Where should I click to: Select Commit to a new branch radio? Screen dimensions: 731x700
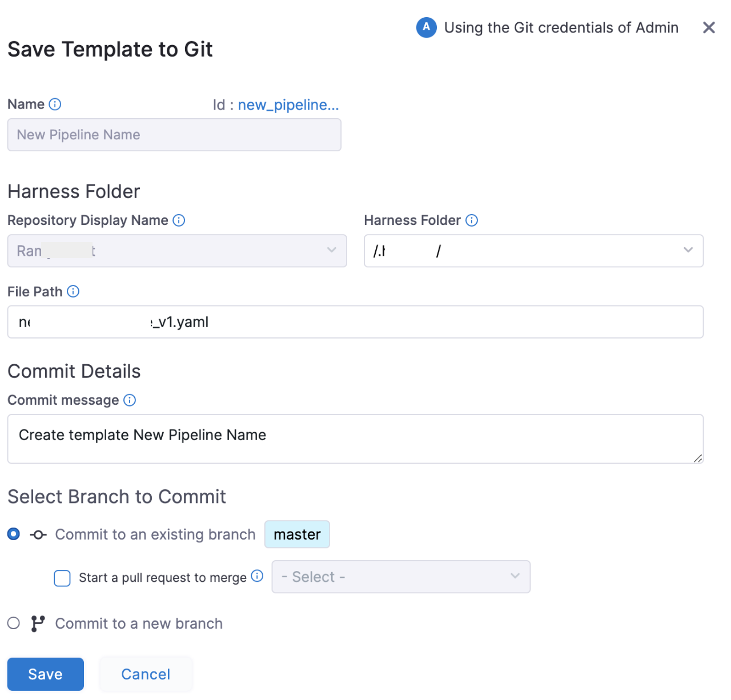14,623
